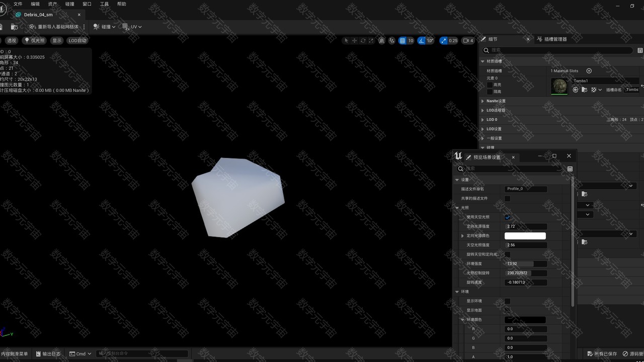The image size is (644, 362).
Task: Add a material slot with plus icon
Action: tap(589, 71)
